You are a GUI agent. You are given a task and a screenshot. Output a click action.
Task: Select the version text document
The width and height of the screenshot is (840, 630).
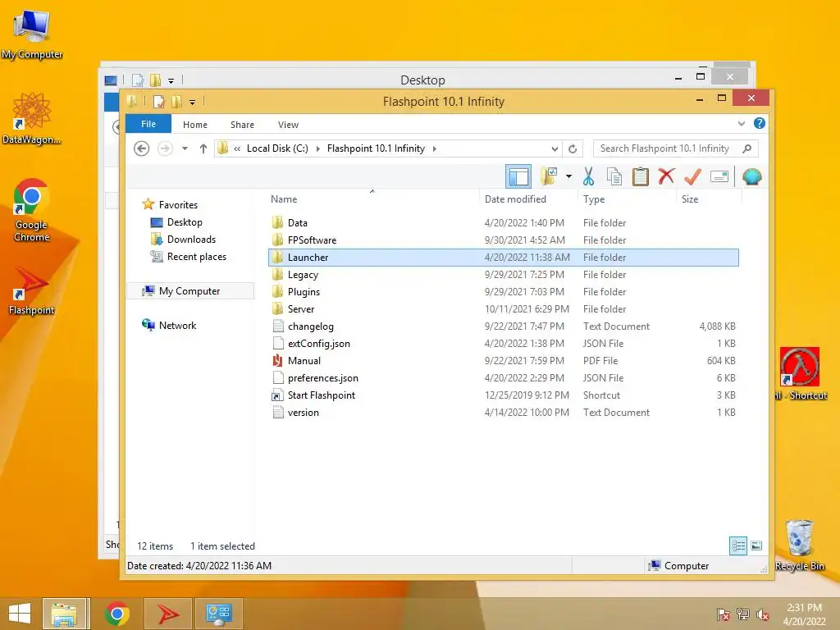(503, 413)
